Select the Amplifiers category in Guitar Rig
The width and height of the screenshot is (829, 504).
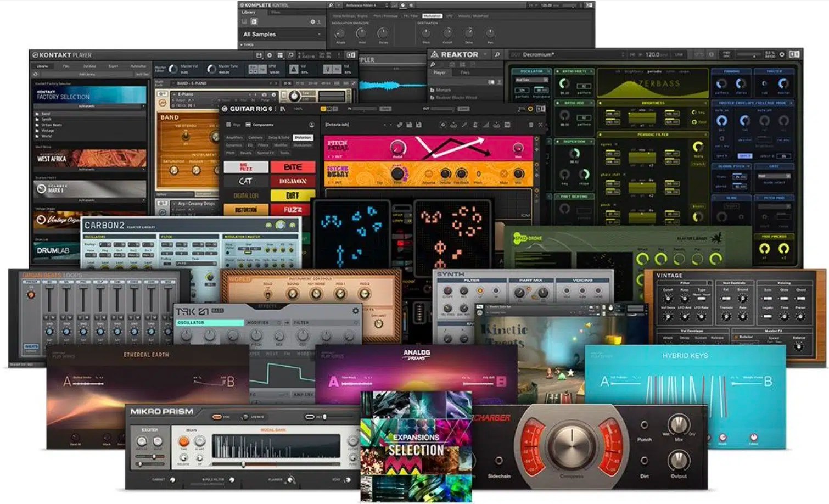(234, 137)
